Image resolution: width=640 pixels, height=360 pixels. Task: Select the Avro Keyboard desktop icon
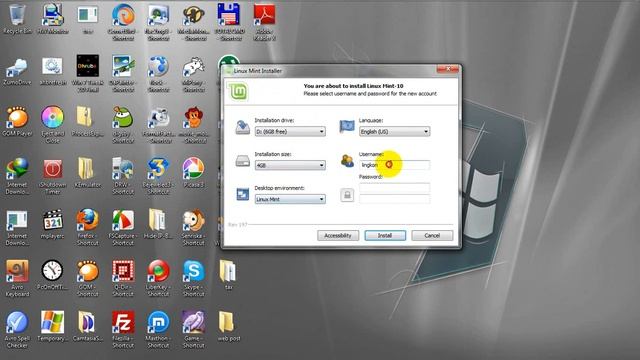pyautogui.click(x=17, y=278)
